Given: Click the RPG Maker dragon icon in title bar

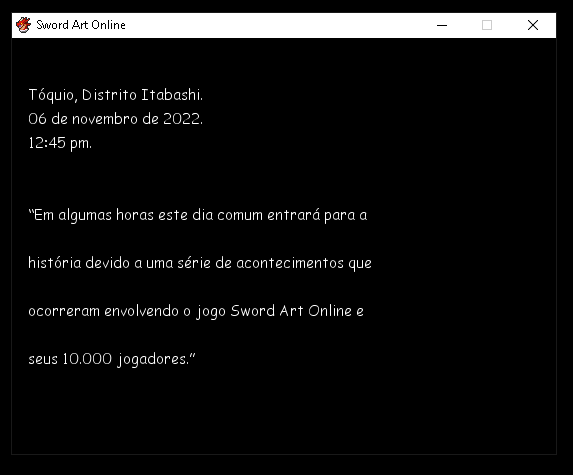Looking at the screenshot, I should tap(23, 25).
